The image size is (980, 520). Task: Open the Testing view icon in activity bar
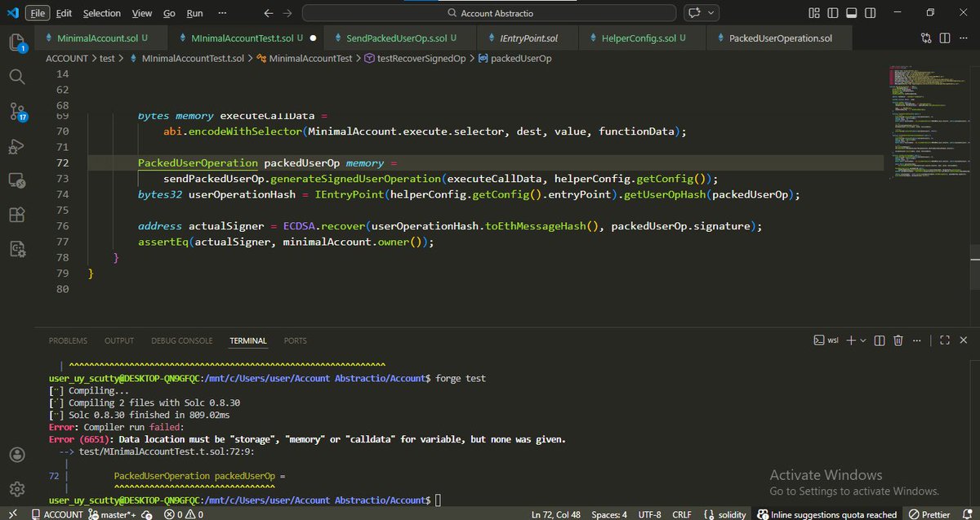[x=16, y=250]
